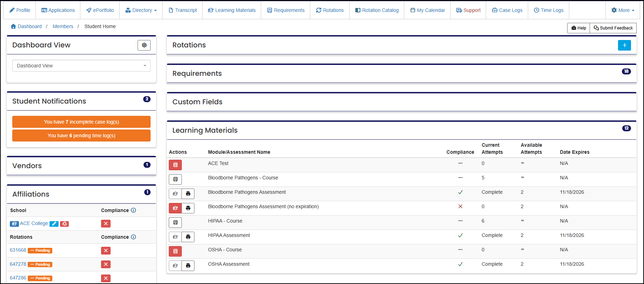Open rotation 647278 link

click(18, 264)
